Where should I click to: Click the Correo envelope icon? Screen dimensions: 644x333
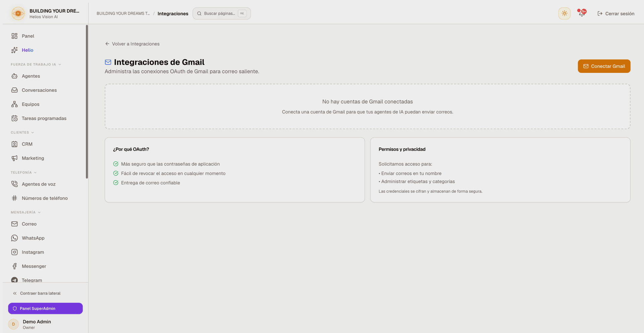point(14,224)
